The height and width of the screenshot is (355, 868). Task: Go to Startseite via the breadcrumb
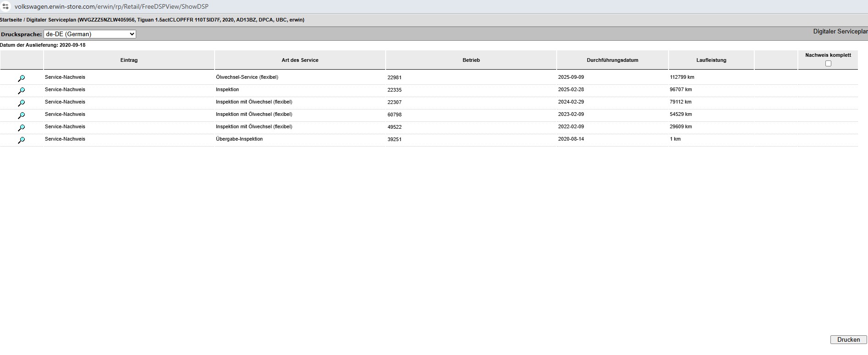(x=11, y=20)
